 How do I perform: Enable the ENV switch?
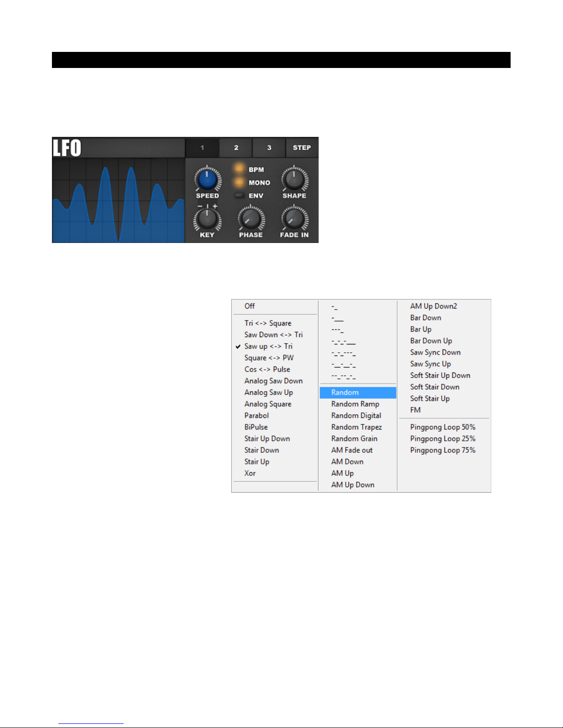239,196
